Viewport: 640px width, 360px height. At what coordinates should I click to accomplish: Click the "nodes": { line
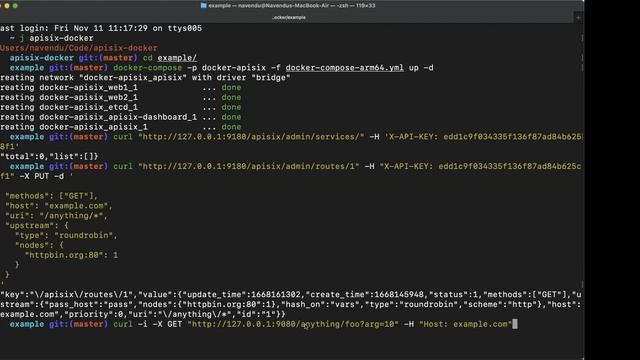pyautogui.click(x=39, y=245)
